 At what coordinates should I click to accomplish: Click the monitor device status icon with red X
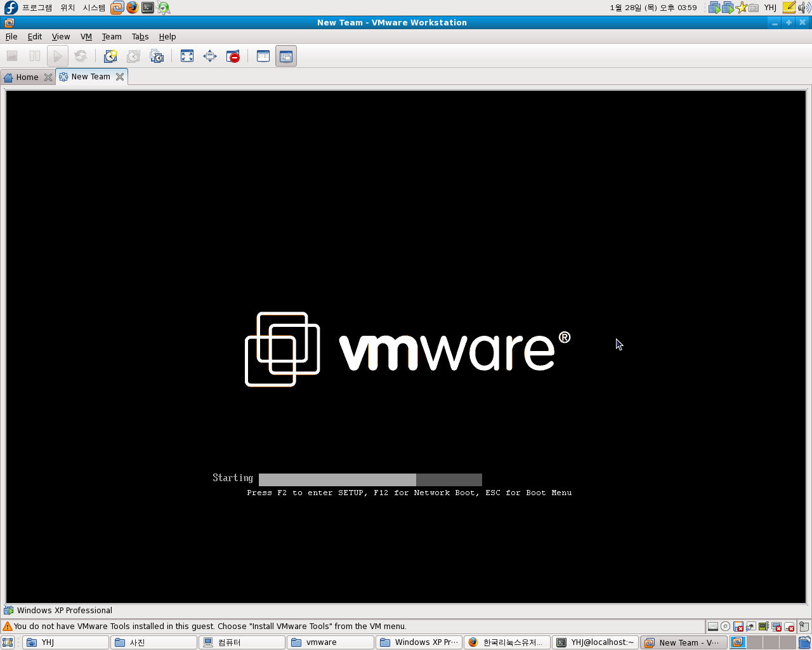[776, 627]
